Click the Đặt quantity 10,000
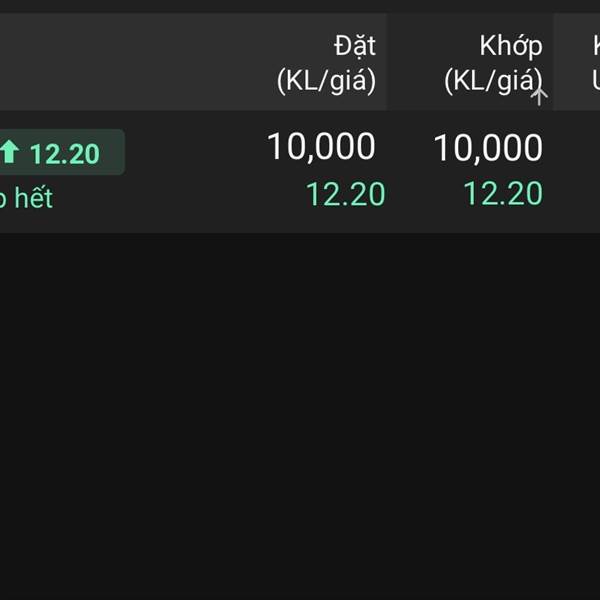600x600 pixels. pyautogui.click(x=321, y=147)
